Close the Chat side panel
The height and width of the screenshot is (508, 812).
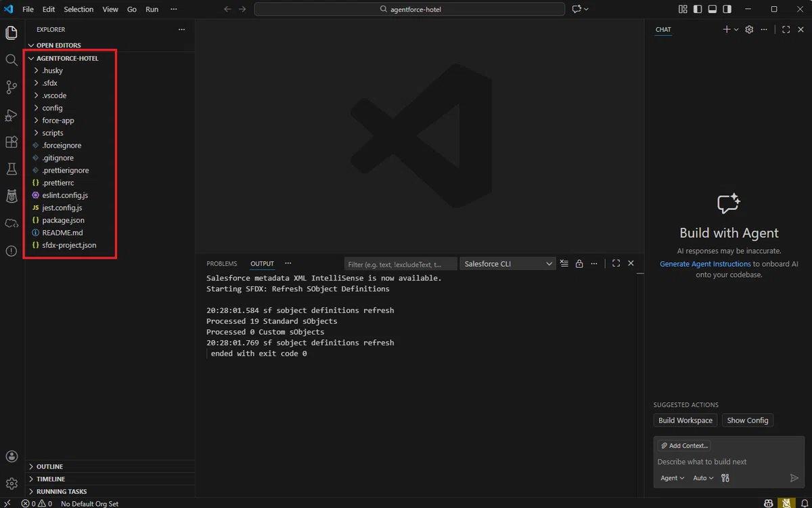click(800, 30)
